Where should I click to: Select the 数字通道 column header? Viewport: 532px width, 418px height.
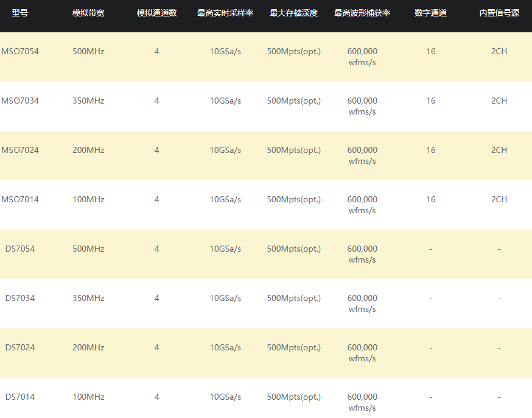pos(430,13)
